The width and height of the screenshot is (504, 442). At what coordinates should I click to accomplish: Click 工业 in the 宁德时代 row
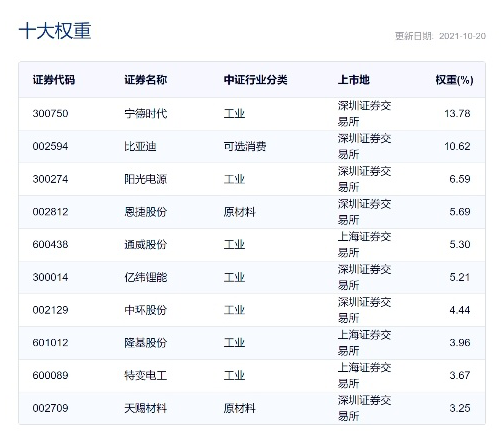pyautogui.click(x=234, y=114)
